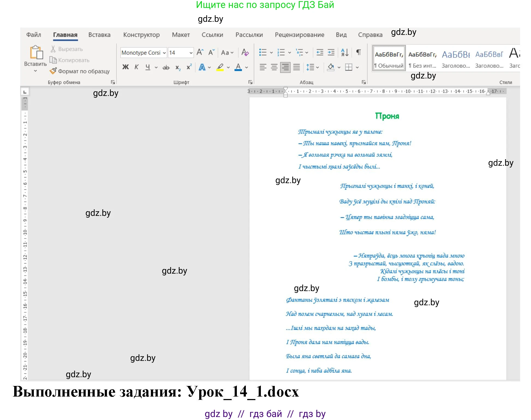This screenshot has height=420, width=531.
Task: Click the right indent marker on ruler
Action: pyautogui.click(x=488, y=93)
